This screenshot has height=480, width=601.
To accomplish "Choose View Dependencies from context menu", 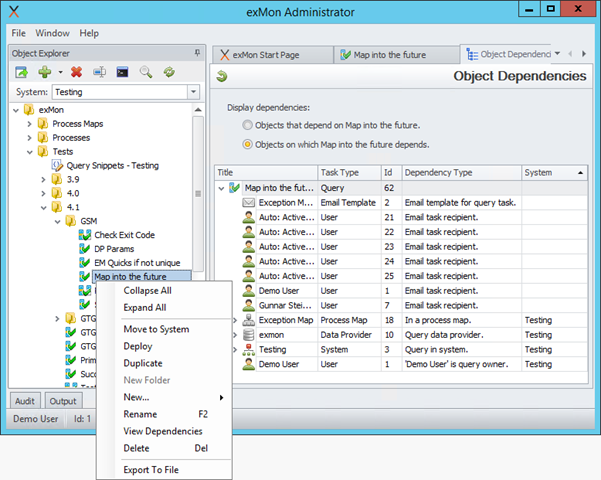I will tap(162, 431).
